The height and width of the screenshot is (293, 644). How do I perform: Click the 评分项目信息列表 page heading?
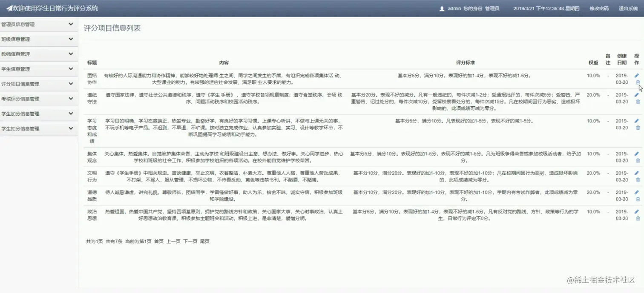112,28
